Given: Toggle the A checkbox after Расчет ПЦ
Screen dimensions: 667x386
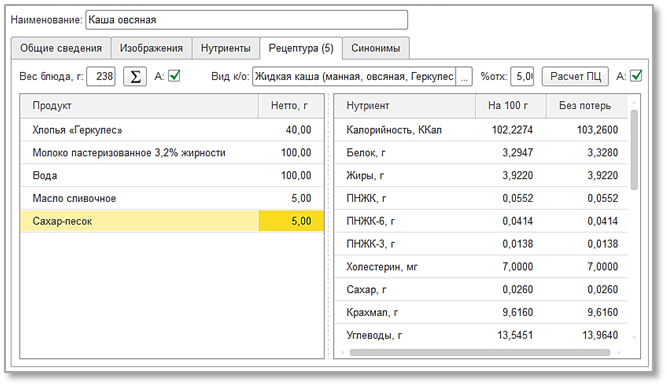Looking at the screenshot, I should (636, 76).
